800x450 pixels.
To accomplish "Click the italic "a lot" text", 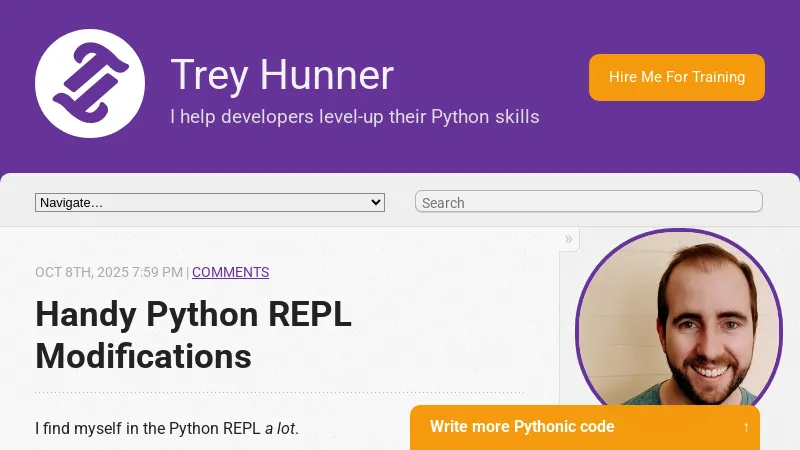I will click(279, 429).
